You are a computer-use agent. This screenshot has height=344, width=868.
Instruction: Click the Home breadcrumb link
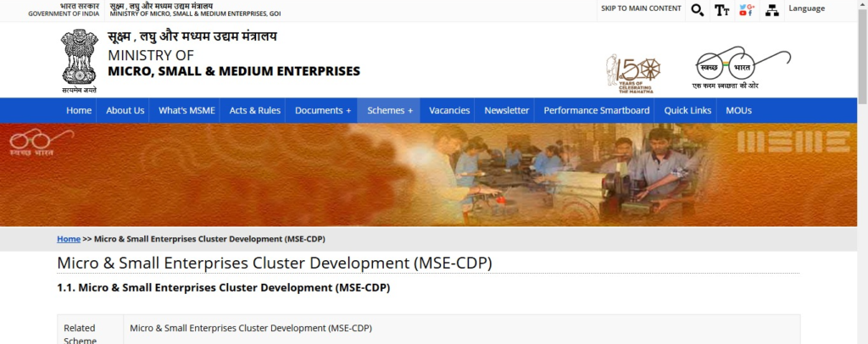(x=69, y=239)
